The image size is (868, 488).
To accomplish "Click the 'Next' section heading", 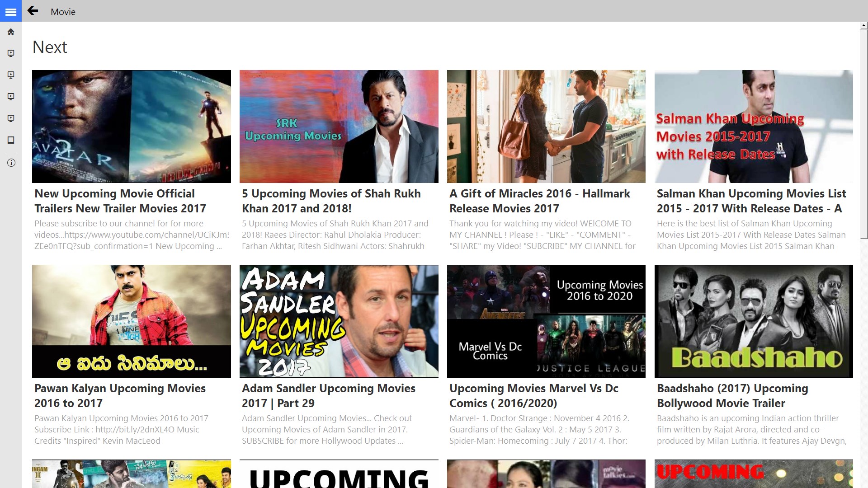I will [50, 47].
